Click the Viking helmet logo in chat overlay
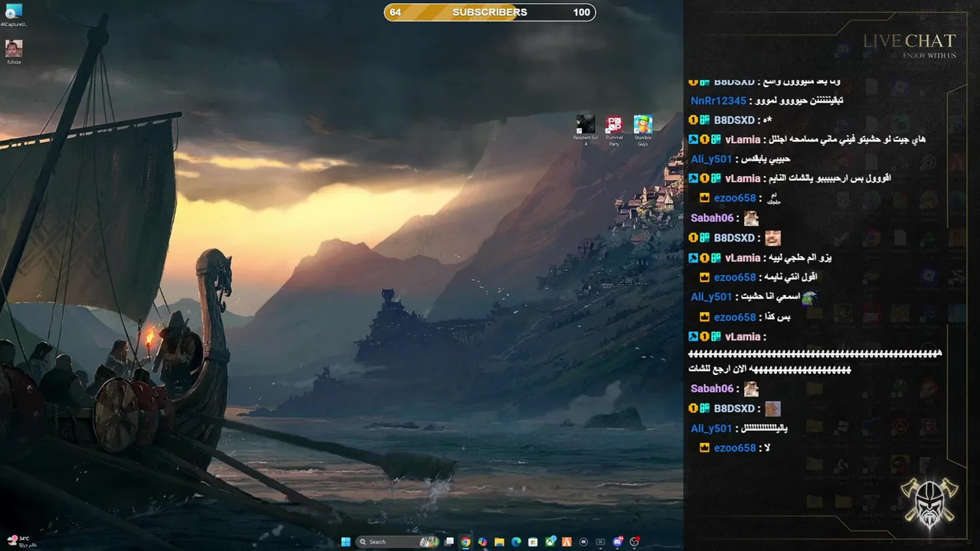Screen dimensions: 980x551 click(928, 504)
